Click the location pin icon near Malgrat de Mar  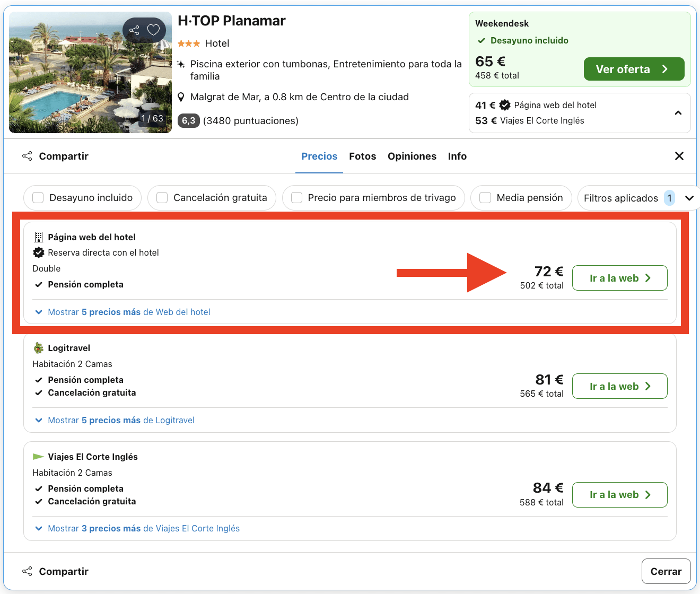tap(181, 97)
